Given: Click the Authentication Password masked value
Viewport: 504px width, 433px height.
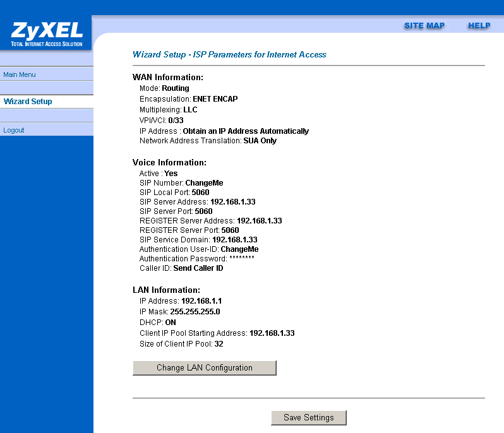Looking at the screenshot, I should 242,258.
